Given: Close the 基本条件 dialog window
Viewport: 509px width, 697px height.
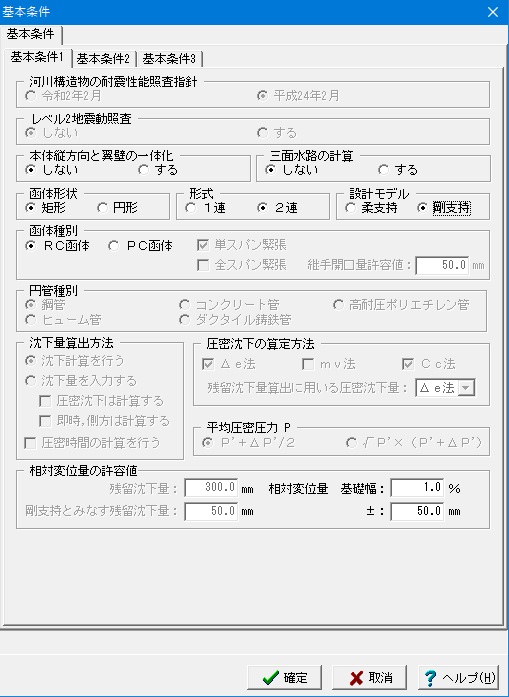Looking at the screenshot, I should click(x=493, y=12).
